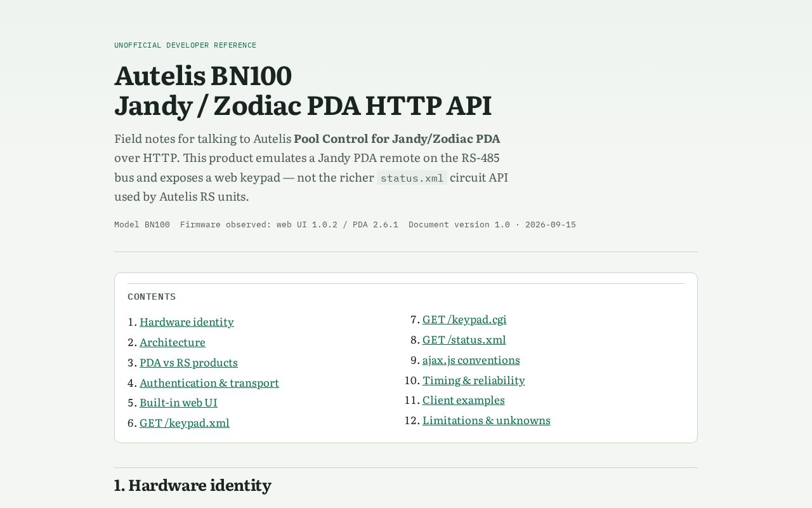The image size is (812, 508).
Task: Click the 'Document version 1.0' metadata text
Action: coord(492,225)
